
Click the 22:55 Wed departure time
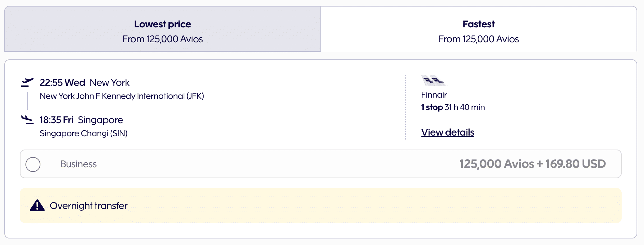pos(62,83)
